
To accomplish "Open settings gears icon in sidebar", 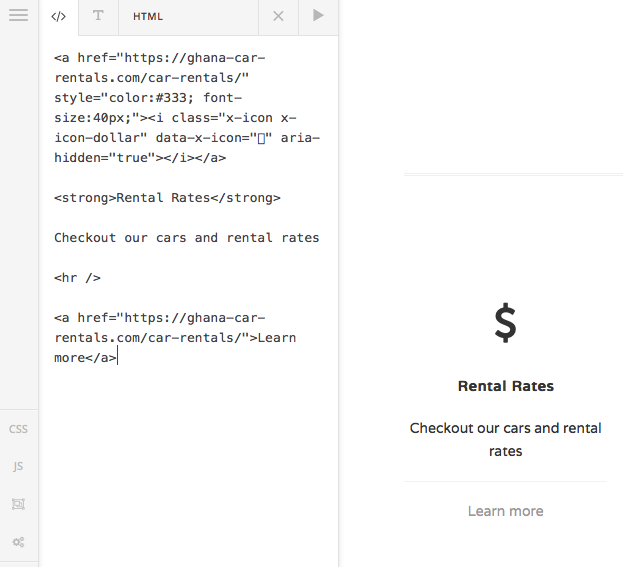I will 18,541.
